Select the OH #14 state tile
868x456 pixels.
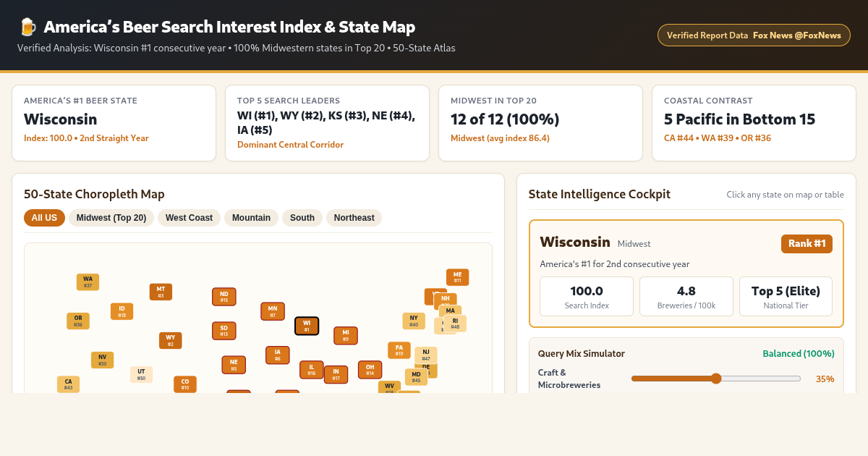click(x=370, y=370)
